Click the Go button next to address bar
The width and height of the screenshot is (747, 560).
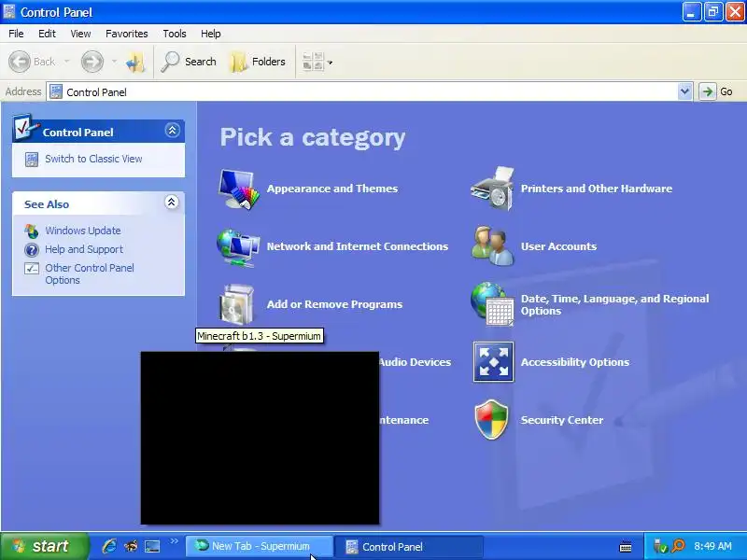coord(716,91)
